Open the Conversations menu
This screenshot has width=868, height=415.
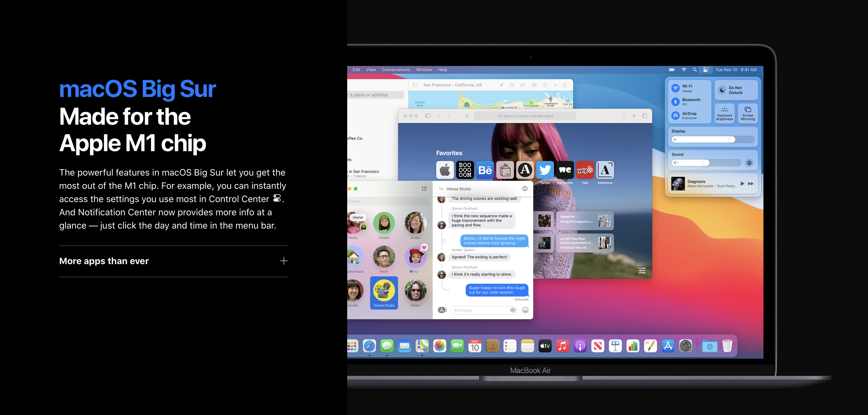(x=396, y=70)
